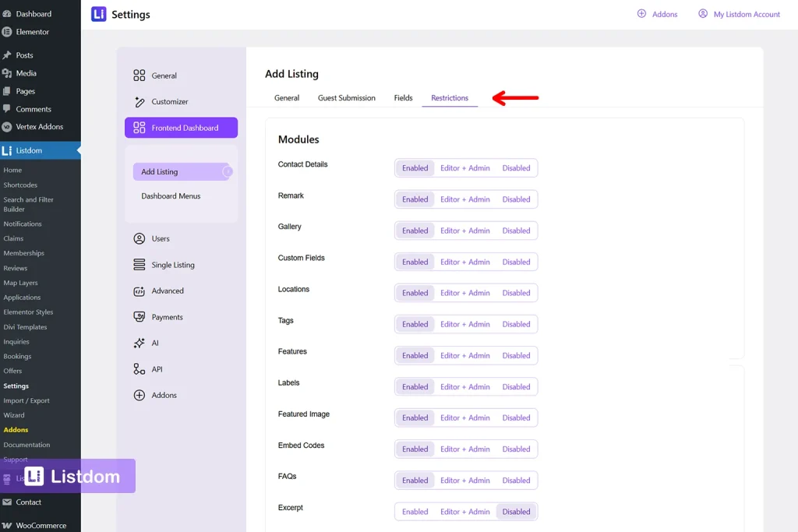
Task: Select the API settings icon
Action: (x=139, y=368)
